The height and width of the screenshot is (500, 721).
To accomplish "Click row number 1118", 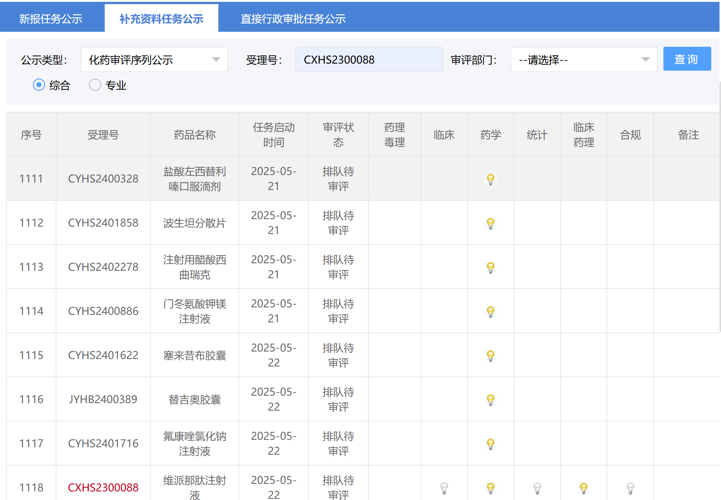I will pyautogui.click(x=31, y=488).
